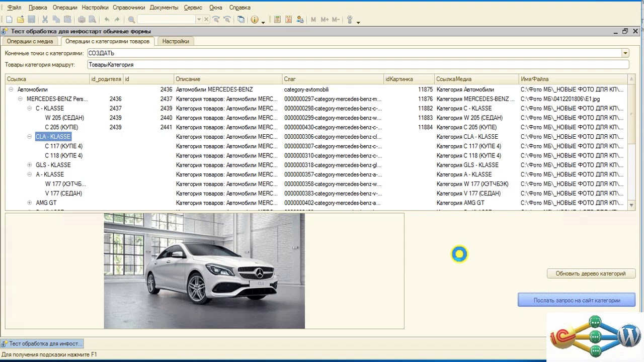Click the Open file folder icon
The width and height of the screenshot is (644, 362).
click(x=20, y=20)
